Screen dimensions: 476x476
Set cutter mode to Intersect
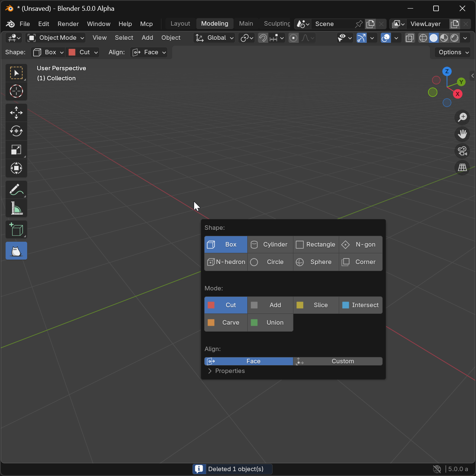click(360, 305)
